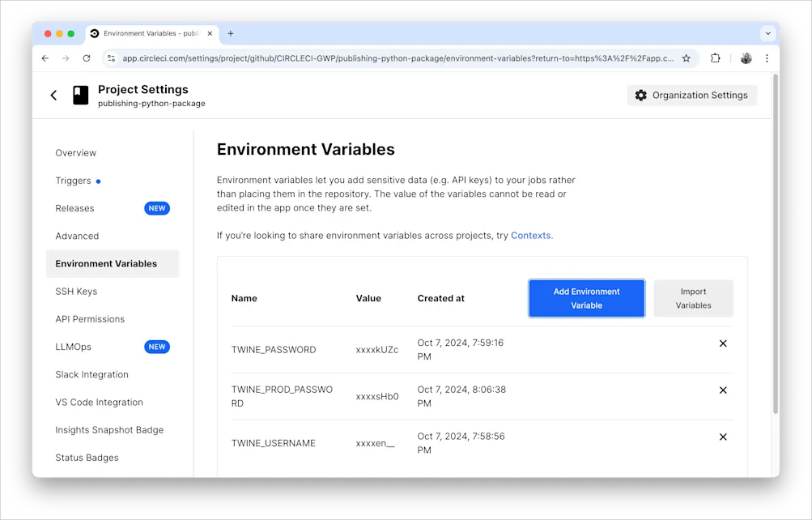This screenshot has height=520, width=812.
Task: Open browser extensions from the puzzle icon
Action: pos(715,58)
